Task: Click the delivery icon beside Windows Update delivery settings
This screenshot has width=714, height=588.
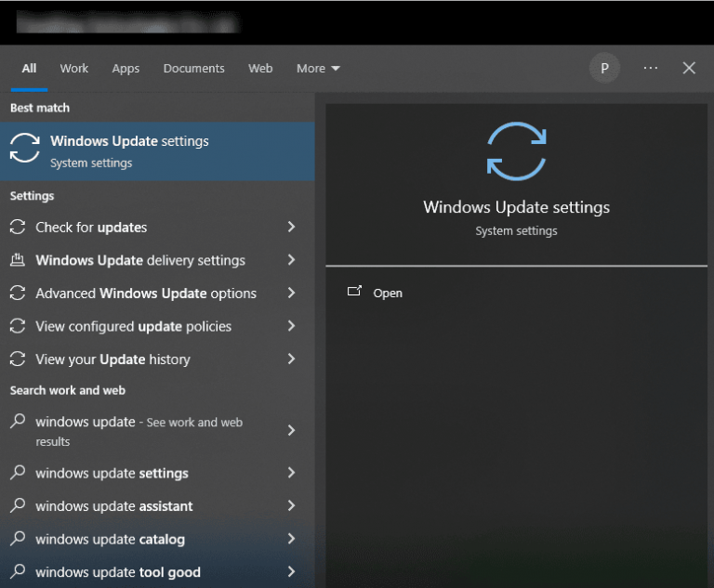Action: (18, 260)
